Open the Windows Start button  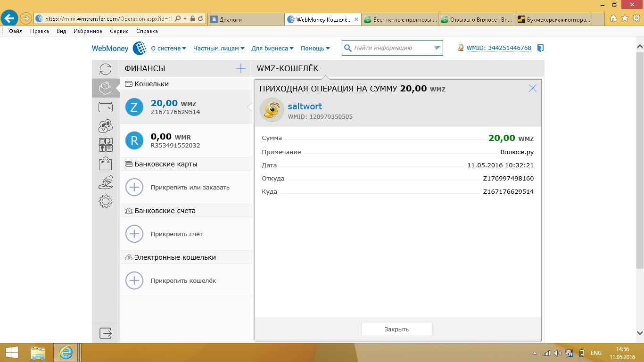pyautogui.click(x=12, y=353)
